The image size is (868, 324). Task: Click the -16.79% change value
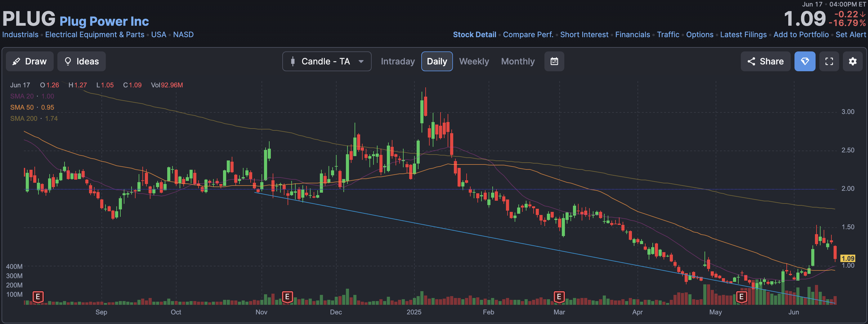tap(847, 23)
